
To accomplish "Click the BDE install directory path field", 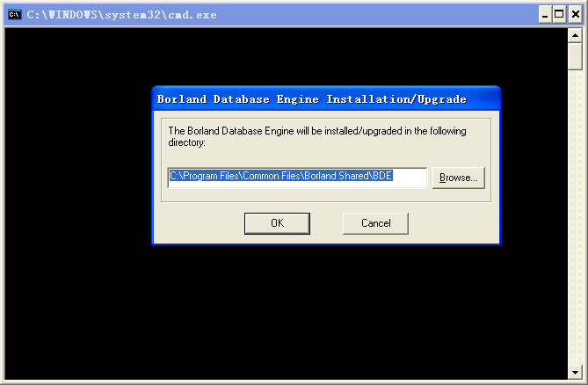I will pos(297,178).
